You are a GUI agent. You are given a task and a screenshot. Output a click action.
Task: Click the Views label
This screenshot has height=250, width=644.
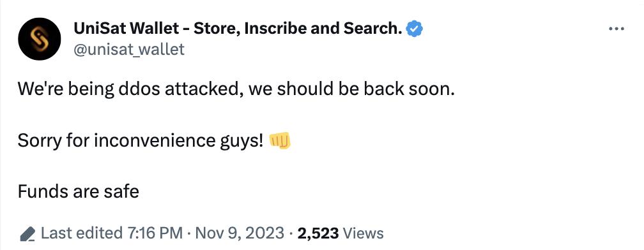363,233
